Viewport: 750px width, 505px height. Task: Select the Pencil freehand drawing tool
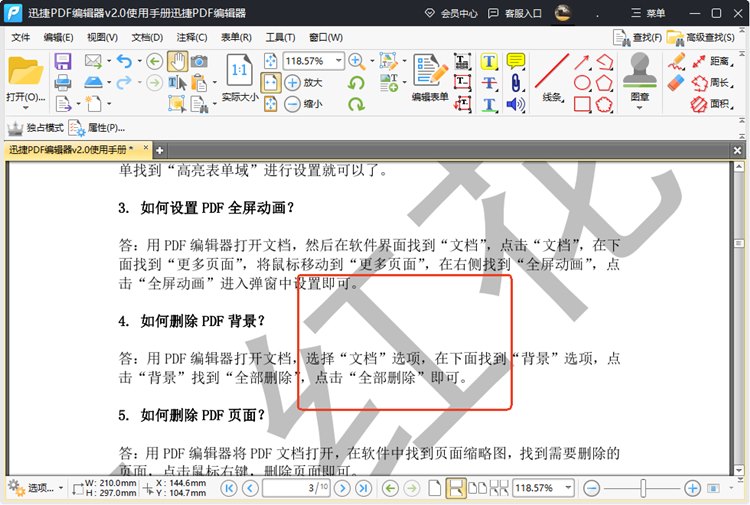(676, 62)
